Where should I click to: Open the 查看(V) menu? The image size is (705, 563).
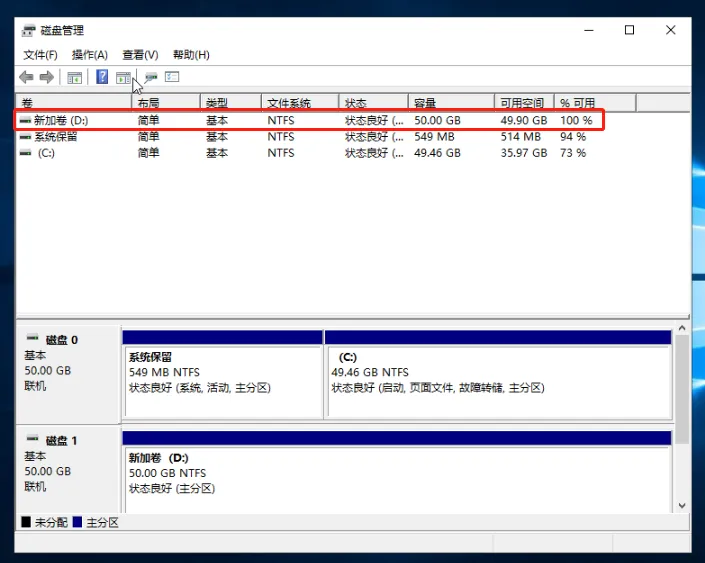(x=140, y=55)
